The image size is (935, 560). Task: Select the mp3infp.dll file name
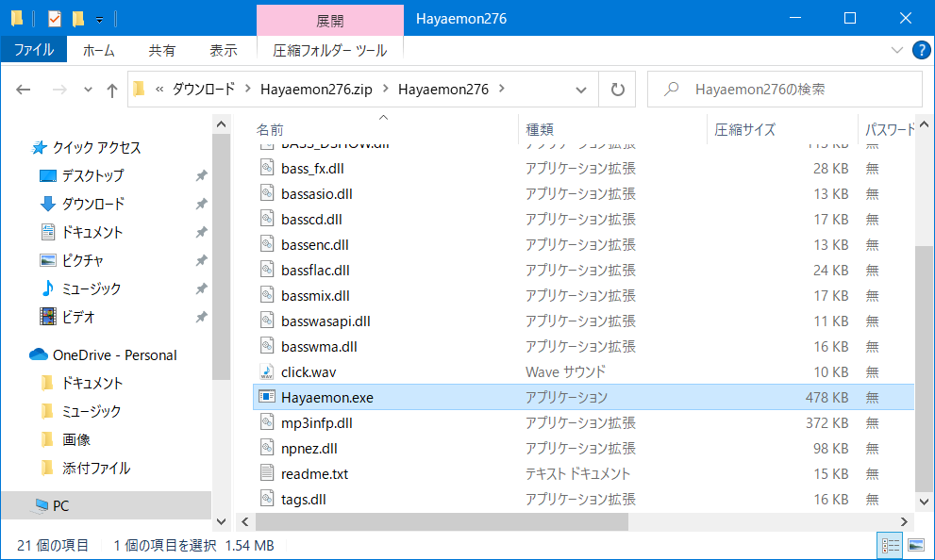coord(317,423)
